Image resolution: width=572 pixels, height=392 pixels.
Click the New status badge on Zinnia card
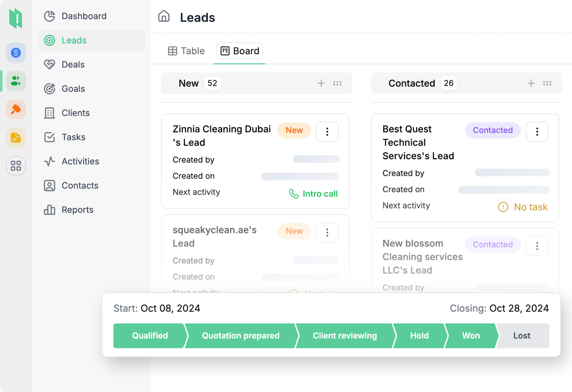(x=294, y=130)
